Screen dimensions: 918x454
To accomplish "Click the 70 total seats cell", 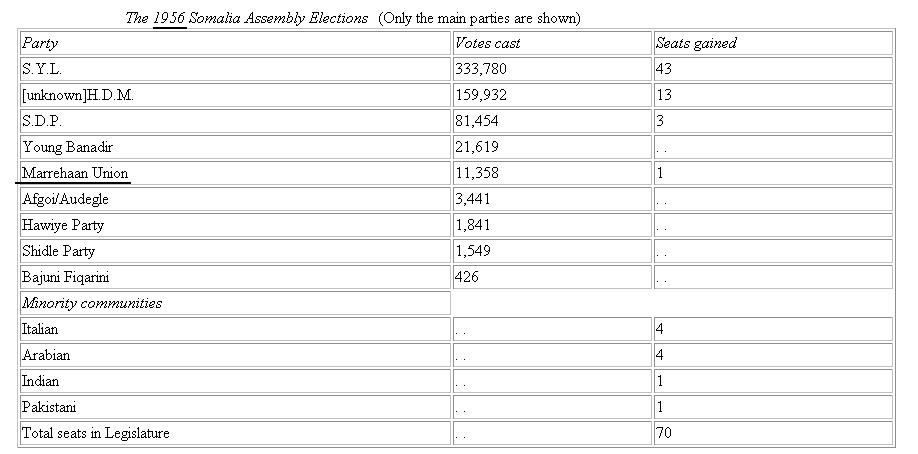I will pos(771,433).
